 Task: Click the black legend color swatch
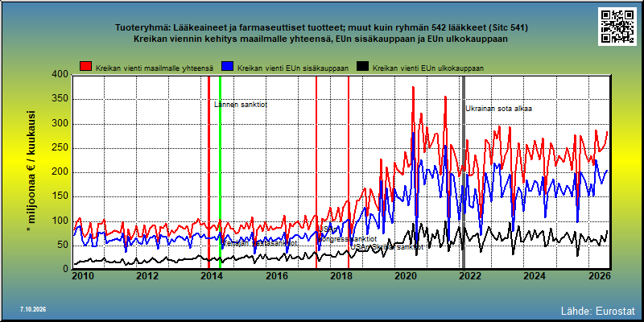pos(363,67)
